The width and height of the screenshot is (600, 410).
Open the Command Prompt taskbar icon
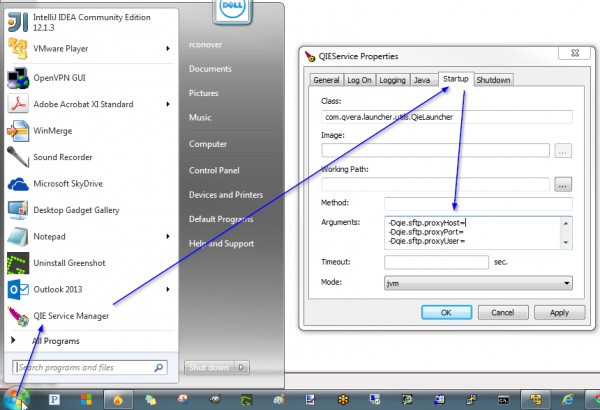click(504, 400)
